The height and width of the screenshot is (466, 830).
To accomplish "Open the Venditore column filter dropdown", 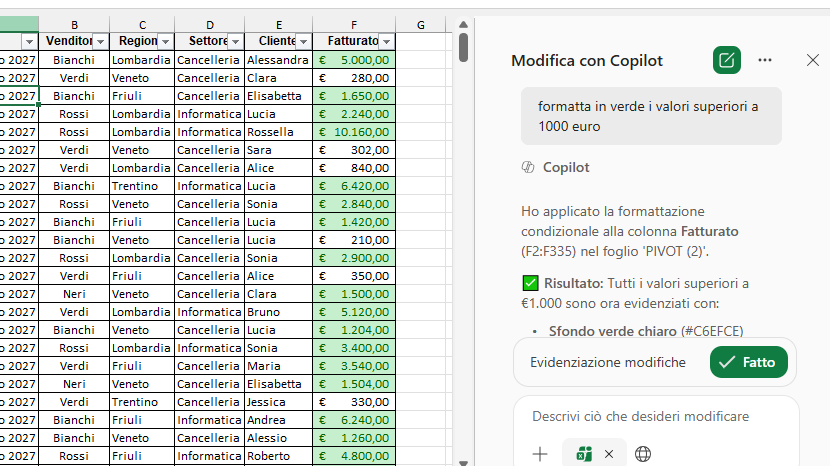I will [100, 41].
